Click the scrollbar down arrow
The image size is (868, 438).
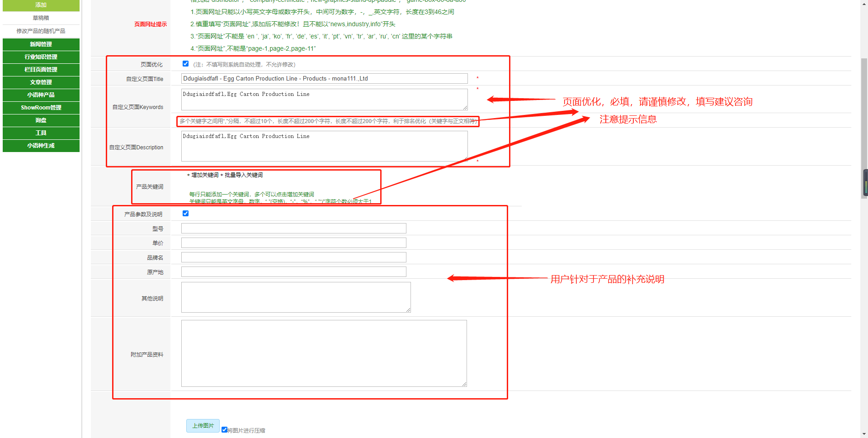[x=864, y=434]
